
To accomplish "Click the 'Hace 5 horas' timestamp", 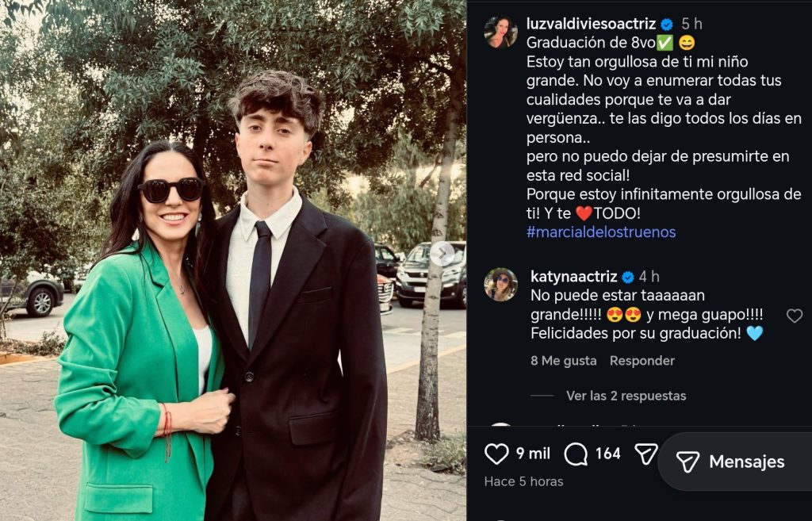I will coord(523,481).
